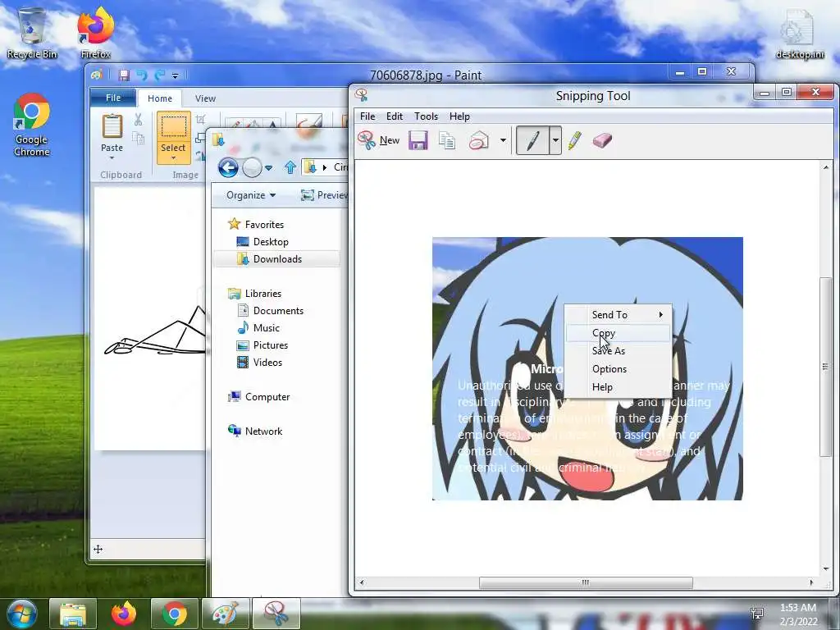
Task: Select the yellow Highlighter tool
Action: [575, 140]
